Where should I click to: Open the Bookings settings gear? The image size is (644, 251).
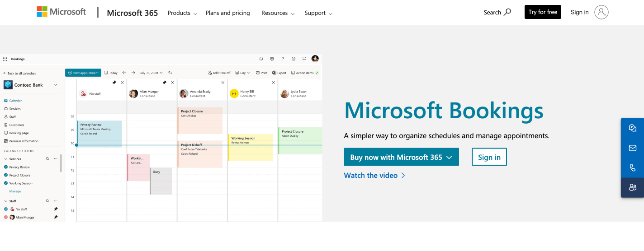pos(272,59)
